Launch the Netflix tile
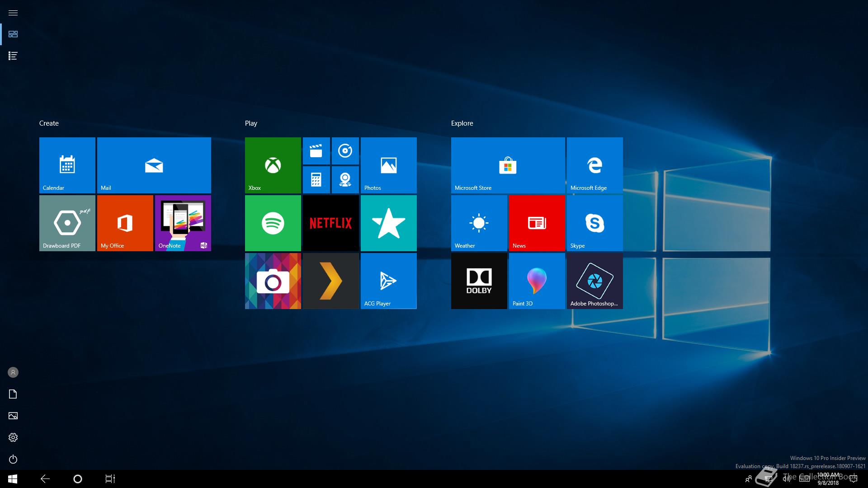The image size is (868, 488). [331, 223]
